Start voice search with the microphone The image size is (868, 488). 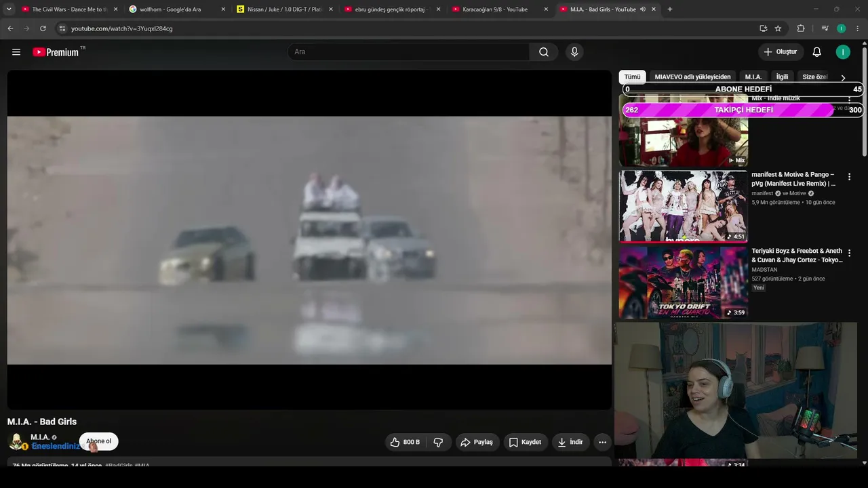(574, 52)
